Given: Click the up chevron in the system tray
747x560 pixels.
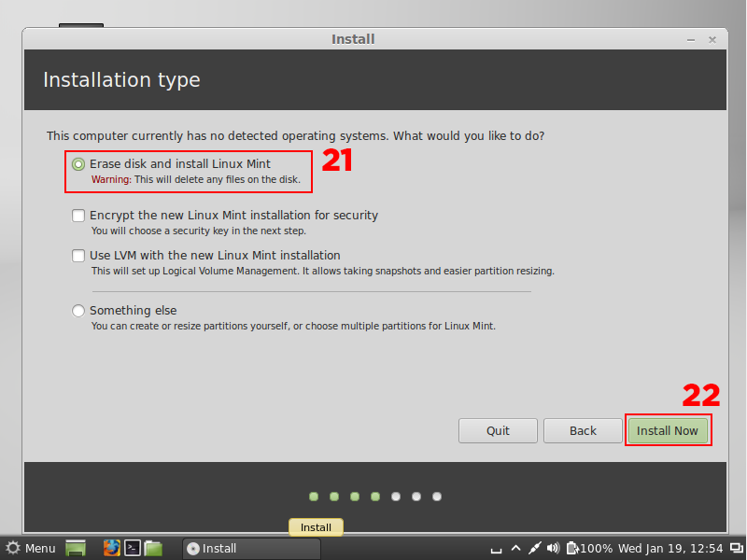Looking at the screenshot, I should tap(514, 548).
